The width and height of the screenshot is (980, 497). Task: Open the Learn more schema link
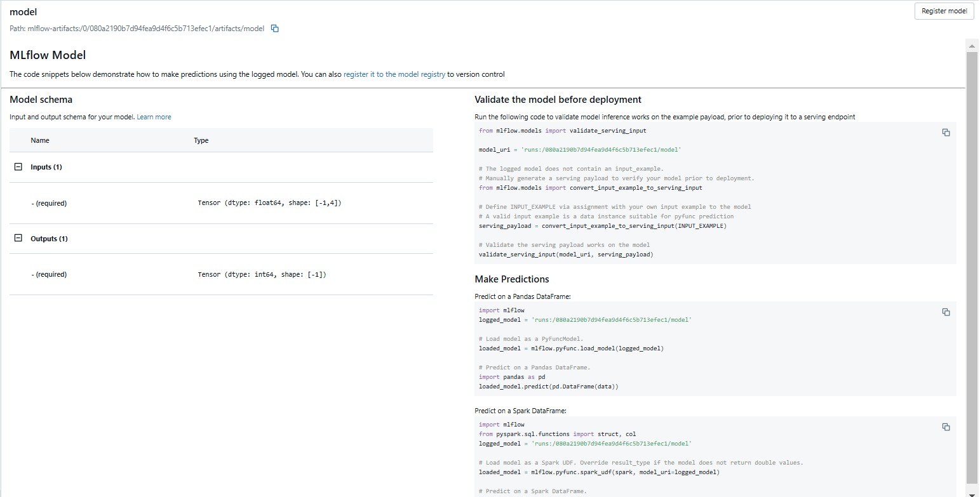154,117
